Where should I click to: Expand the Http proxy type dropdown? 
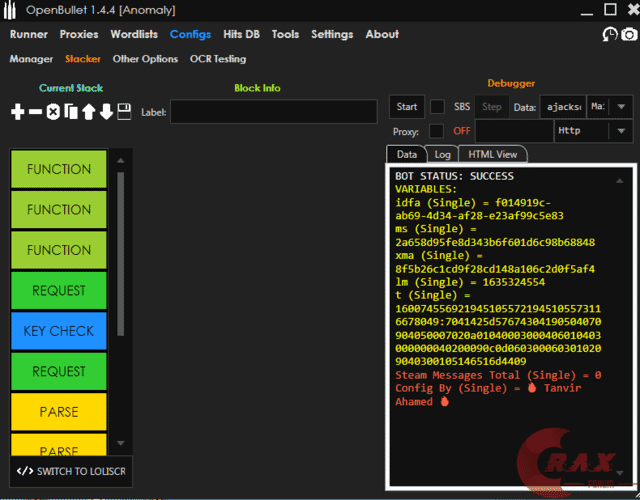point(620,131)
